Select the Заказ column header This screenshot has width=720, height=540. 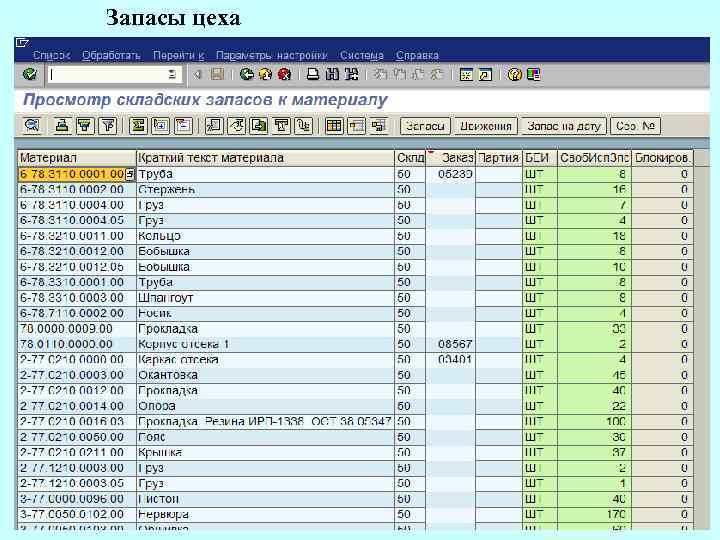click(450, 158)
